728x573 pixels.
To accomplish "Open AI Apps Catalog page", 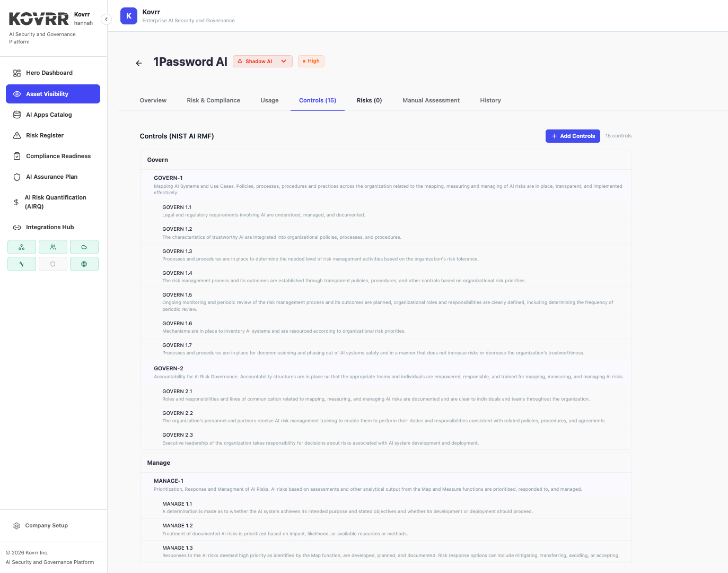I will pyautogui.click(x=53, y=115).
